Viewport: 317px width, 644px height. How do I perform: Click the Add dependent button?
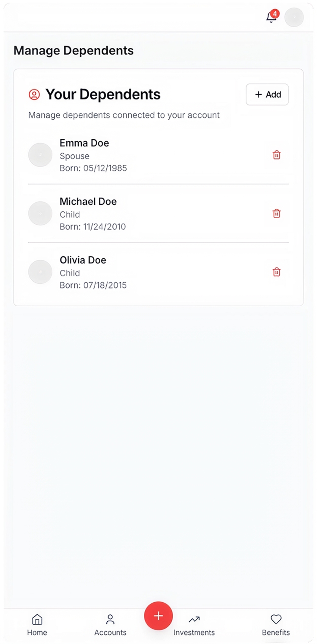(267, 95)
